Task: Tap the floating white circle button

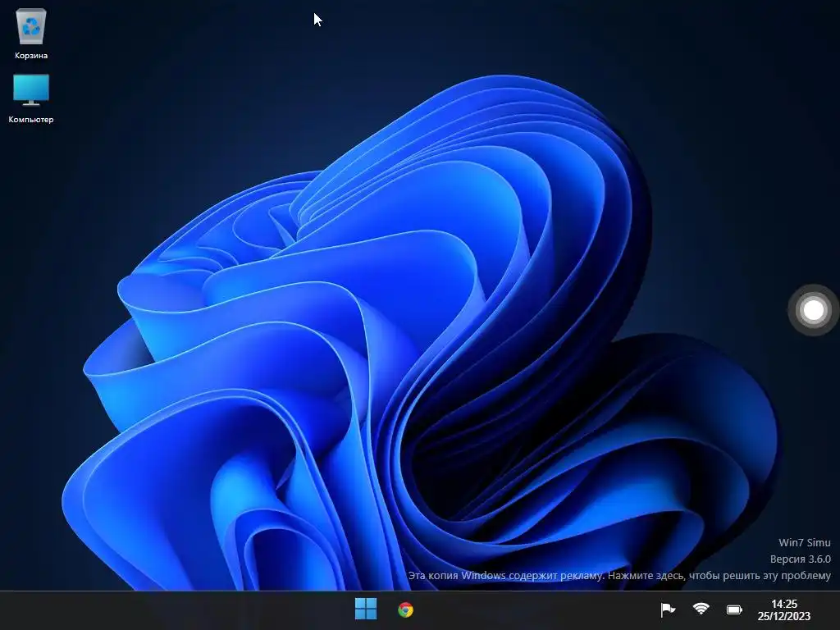Action: click(x=813, y=310)
